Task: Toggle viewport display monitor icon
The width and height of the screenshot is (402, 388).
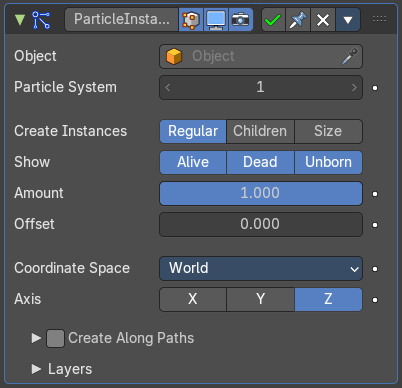Action: [x=216, y=20]
